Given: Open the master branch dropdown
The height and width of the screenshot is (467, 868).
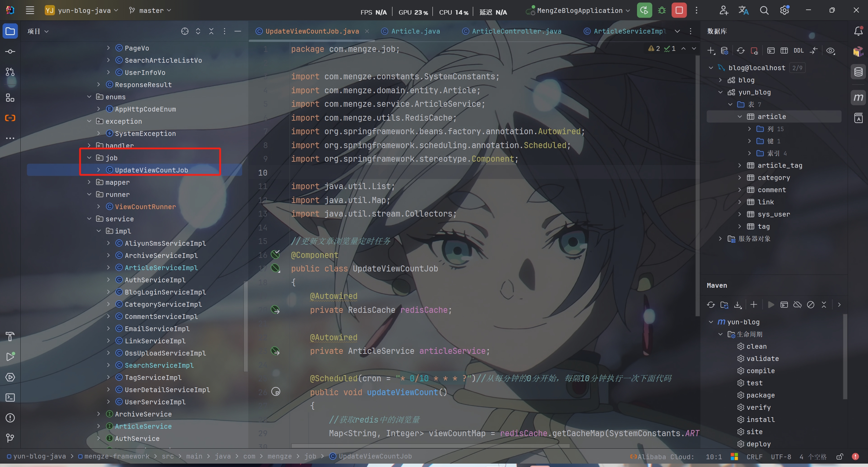Looking at the screenshot, I should click(x=150, y=11).
